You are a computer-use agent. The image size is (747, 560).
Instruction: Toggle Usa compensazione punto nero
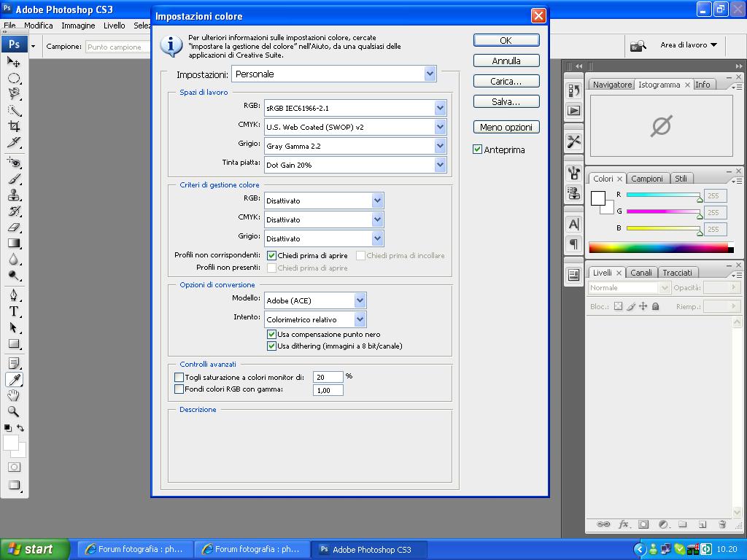pos(271,334)
